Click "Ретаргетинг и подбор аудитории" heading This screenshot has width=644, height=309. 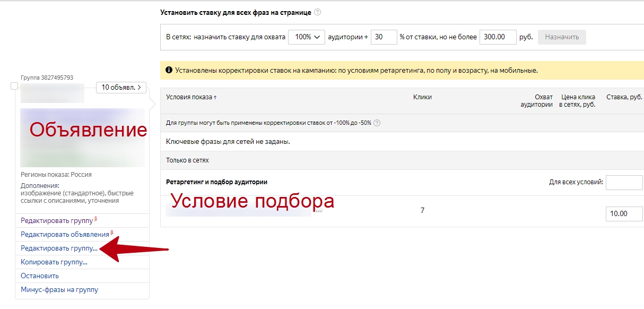(216, 182)
